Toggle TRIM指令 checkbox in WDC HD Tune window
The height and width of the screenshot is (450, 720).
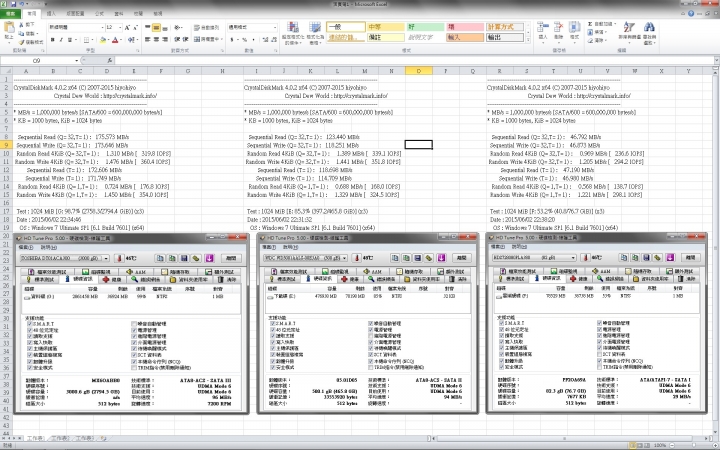click(370, 367)
